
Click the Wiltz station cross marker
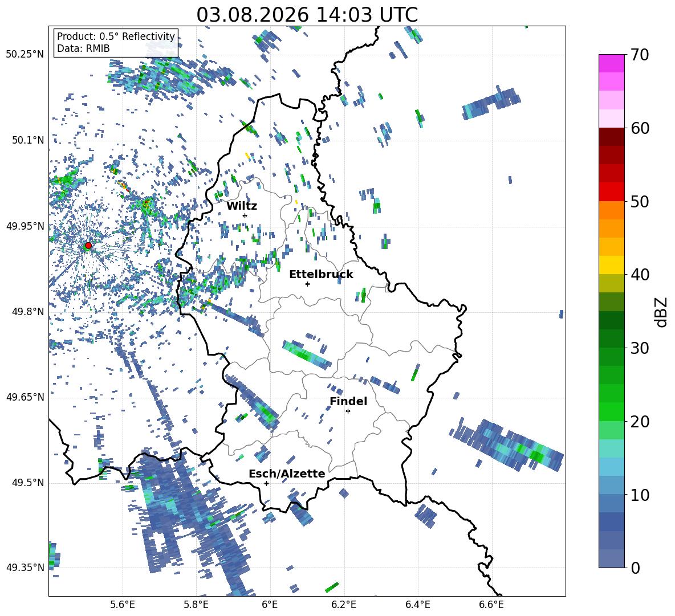click(x=245, y=215)
